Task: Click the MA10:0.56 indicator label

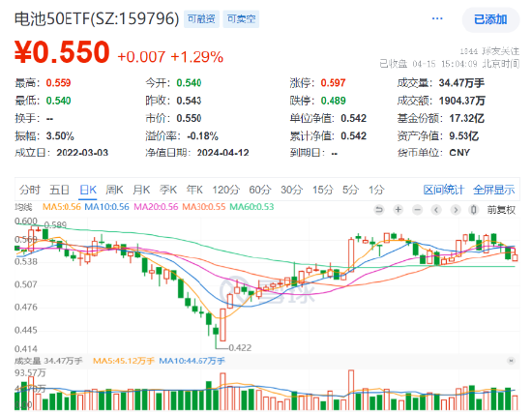Action: (106, 207)
